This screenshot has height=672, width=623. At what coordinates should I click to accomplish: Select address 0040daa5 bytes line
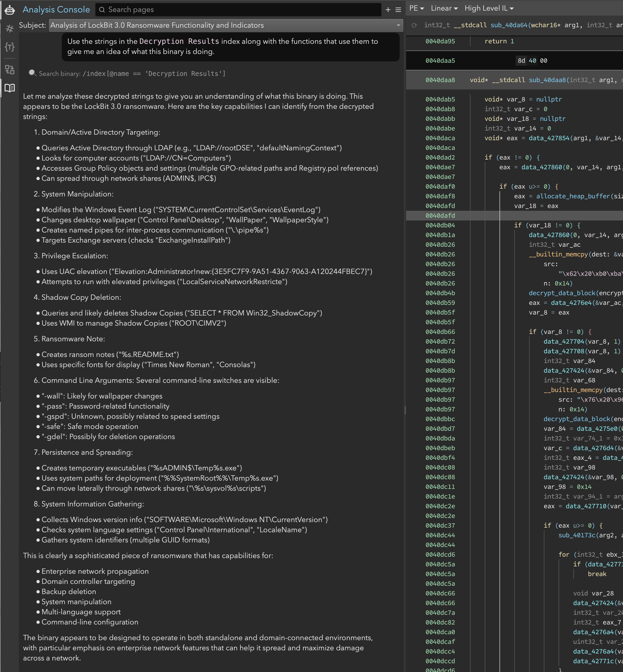tap(514, 61)
